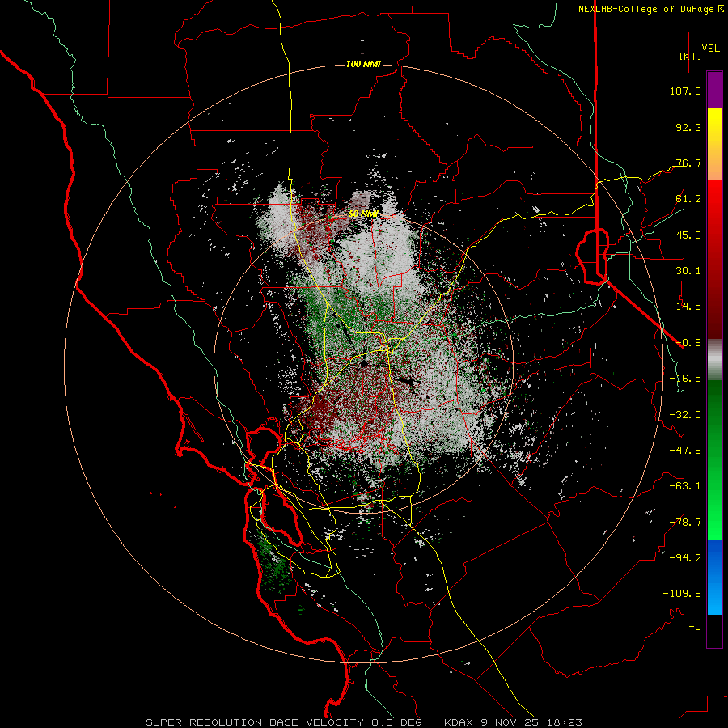Click the VEL legend title
The width and height of the screenshot is (728, 728).
click(x=710, y=49)
